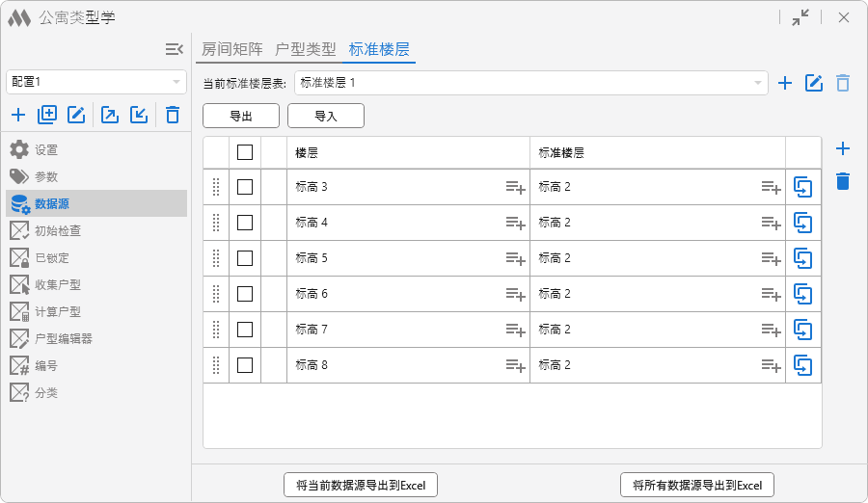Click the rename configuration pencil icon
This screenshot has width=868, height=503.
tap(76, 116)
